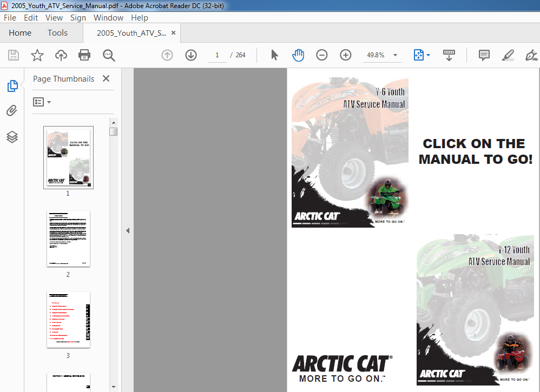This screenshot has width=540, height=392.
Task: Select page 2 thumbnail
Action: pyautogui.click(x=68, y=238)
